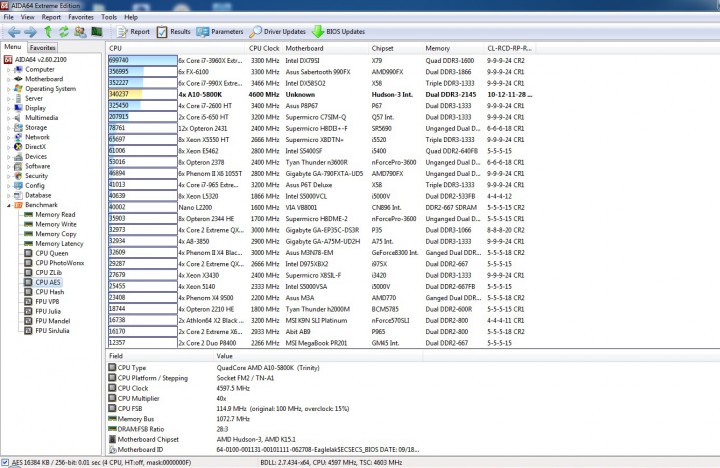The image size is (720, 468).
Task: Open the Memory Write benchmark
Action: (50, 224)
